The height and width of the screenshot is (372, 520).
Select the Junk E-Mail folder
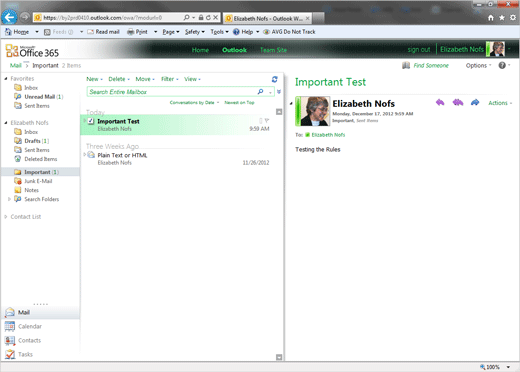[38, 181]
